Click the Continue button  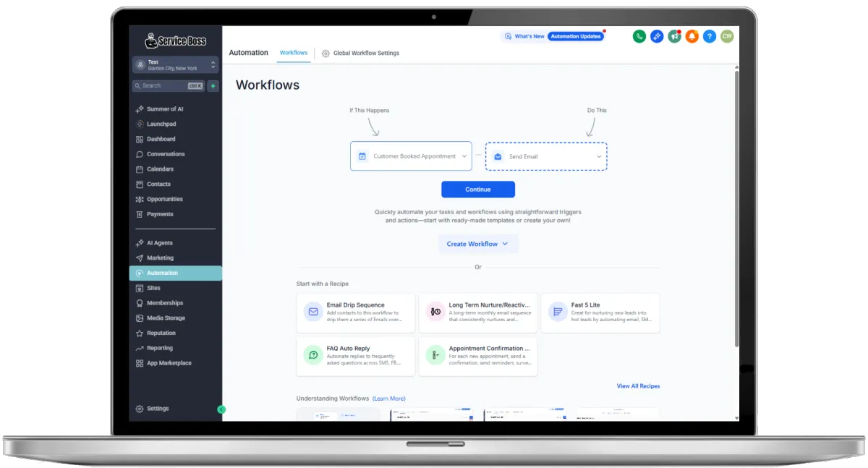[x=478, y=190]
